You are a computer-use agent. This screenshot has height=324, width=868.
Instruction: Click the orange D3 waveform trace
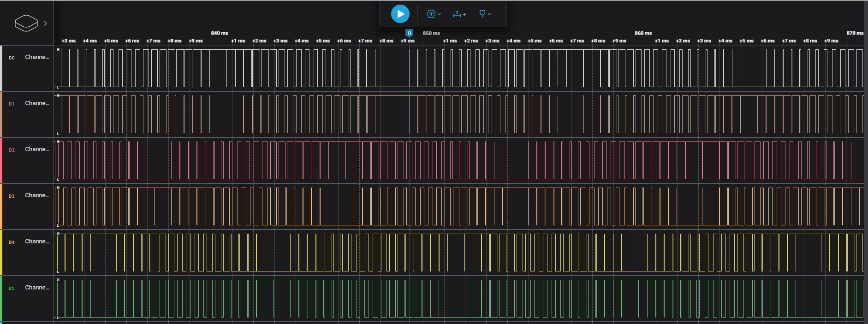click(459, 206)
